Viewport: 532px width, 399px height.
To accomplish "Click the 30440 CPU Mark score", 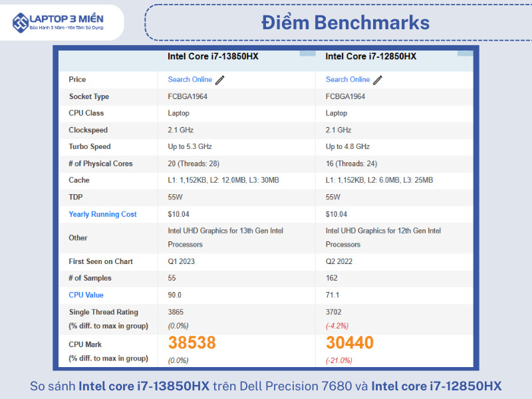I will 349,343.
